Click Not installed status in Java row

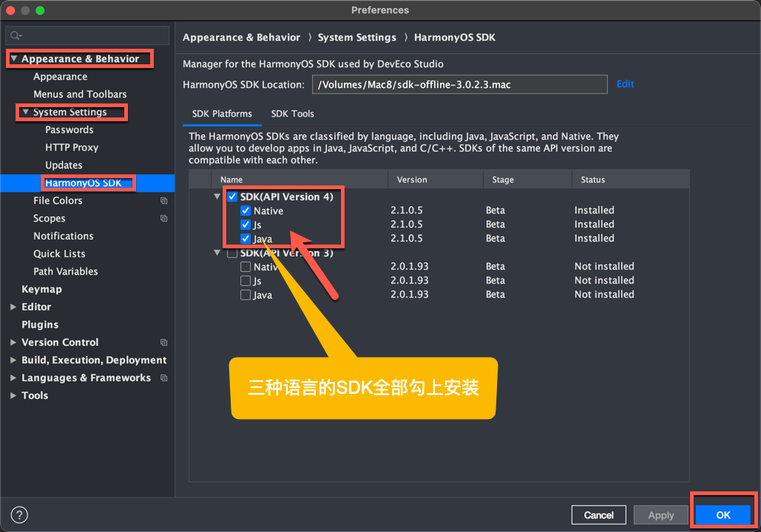604,294
